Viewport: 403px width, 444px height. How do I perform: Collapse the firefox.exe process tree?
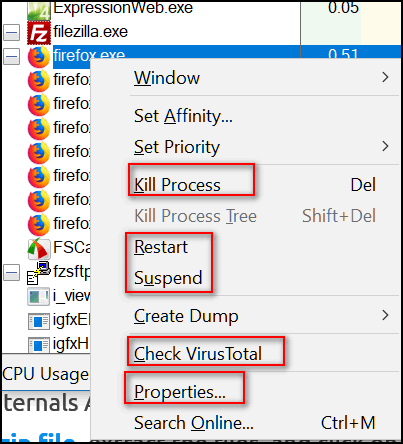(12, 57)
